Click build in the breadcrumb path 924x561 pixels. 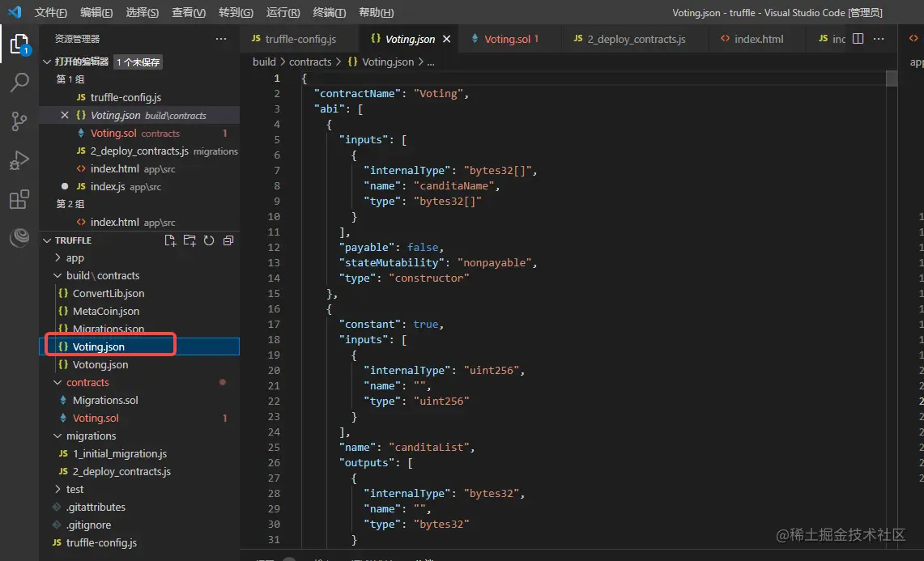point(264,62)
